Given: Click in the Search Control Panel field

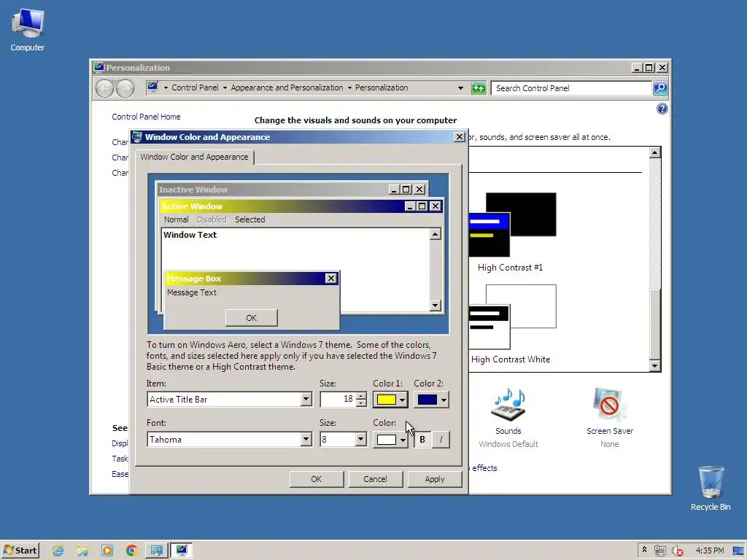Looking at the screenshot, I should tap(571, 88).
